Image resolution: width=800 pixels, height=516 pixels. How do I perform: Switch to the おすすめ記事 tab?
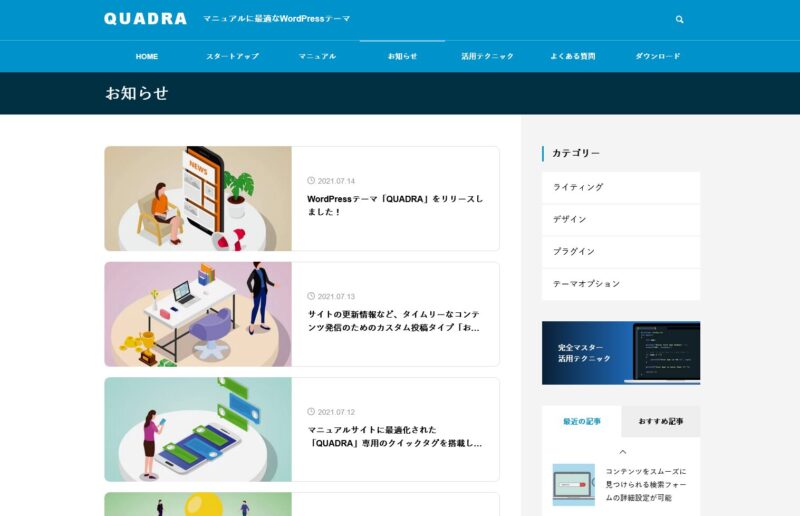(661, 422)
